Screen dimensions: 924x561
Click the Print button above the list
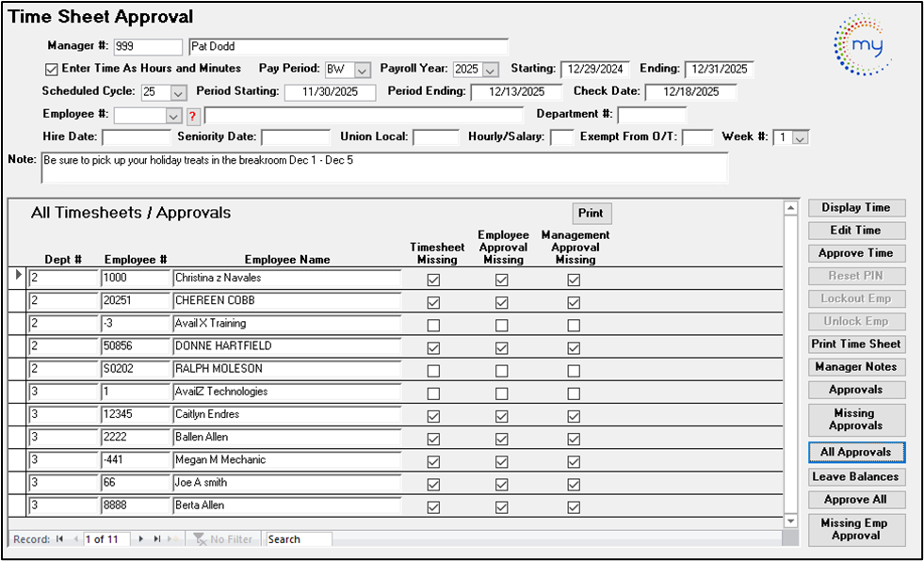tap(591, 214)
